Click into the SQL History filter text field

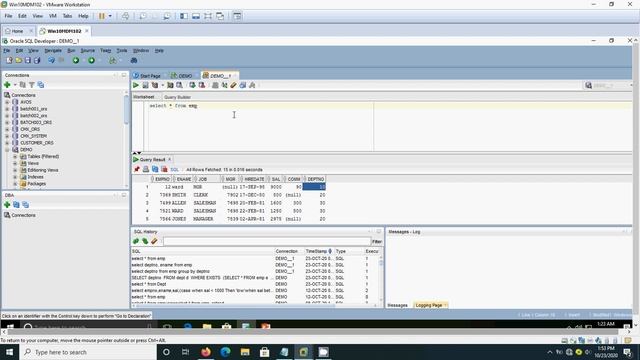pyautogui.click(x=266, y=242)
